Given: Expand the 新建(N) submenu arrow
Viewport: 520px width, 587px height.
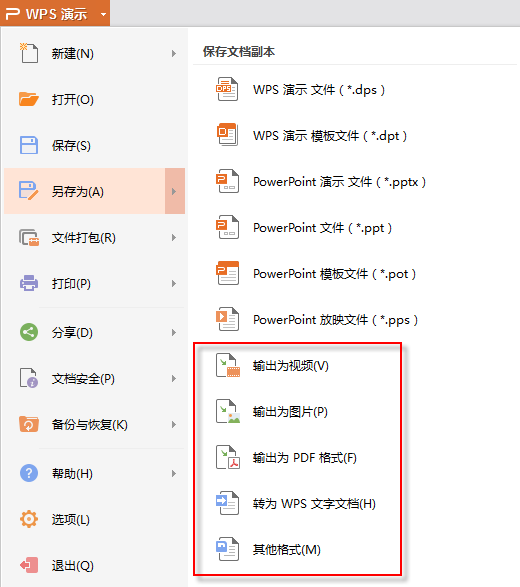Looking at the screenshot, I should coord(174,54).
